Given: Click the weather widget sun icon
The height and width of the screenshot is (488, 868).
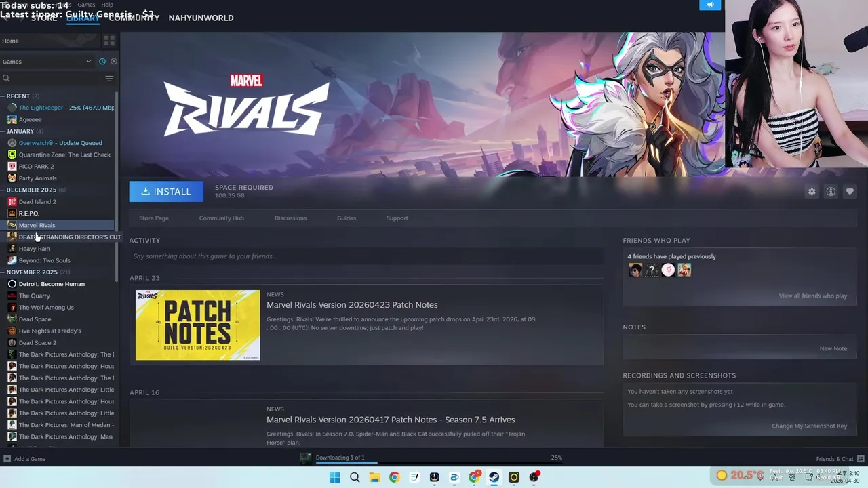Looking at the screenshot, I should tap(722, 476).
